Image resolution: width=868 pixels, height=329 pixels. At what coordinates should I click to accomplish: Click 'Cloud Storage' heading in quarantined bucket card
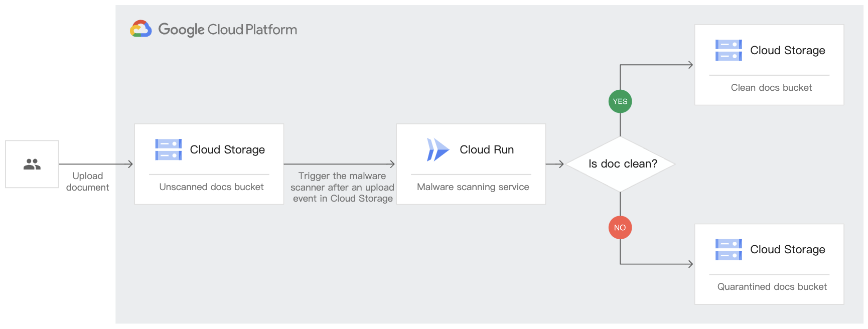(787, 249)
